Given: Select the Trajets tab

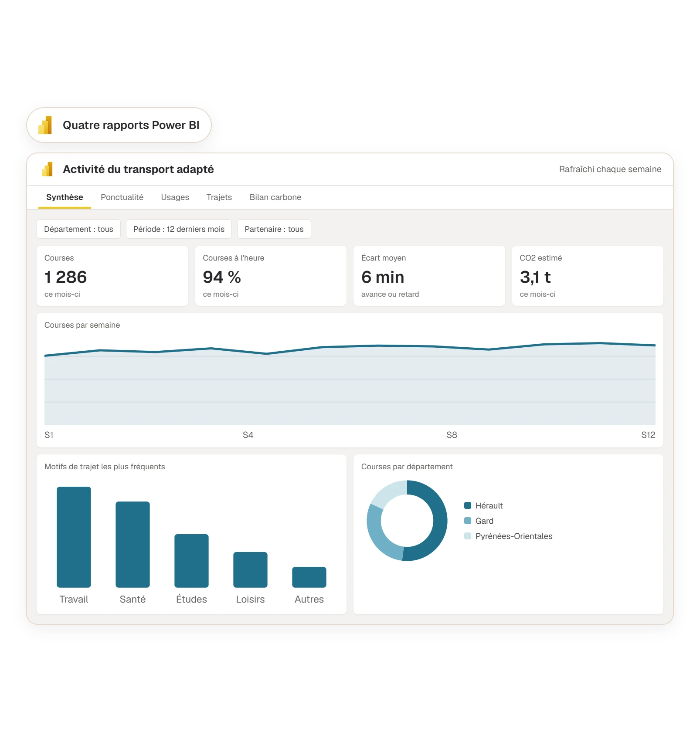Looking at the screenshot, I should pos(219,197).
